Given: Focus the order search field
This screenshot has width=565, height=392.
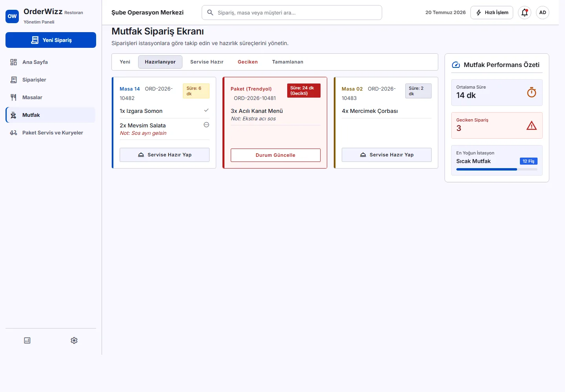Looking at the screenshot, I should [x=292, y=13].
